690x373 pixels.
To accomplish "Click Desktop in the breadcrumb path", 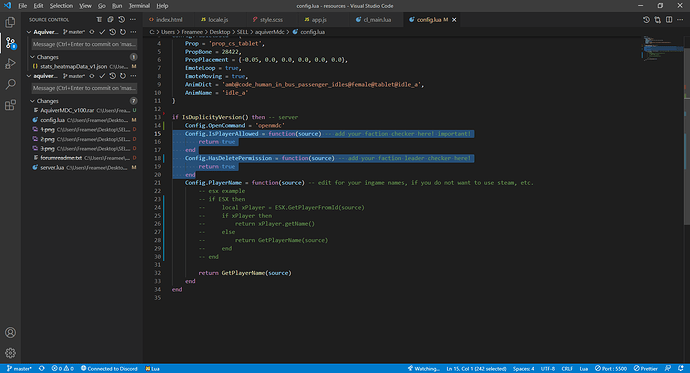I will point(220,32).
